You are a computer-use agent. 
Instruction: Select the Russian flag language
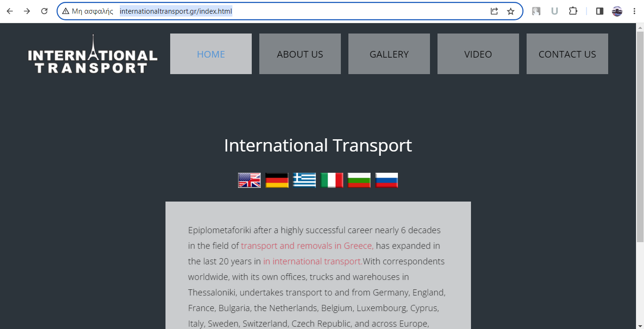pyautogui.click(x=387, y=180)
